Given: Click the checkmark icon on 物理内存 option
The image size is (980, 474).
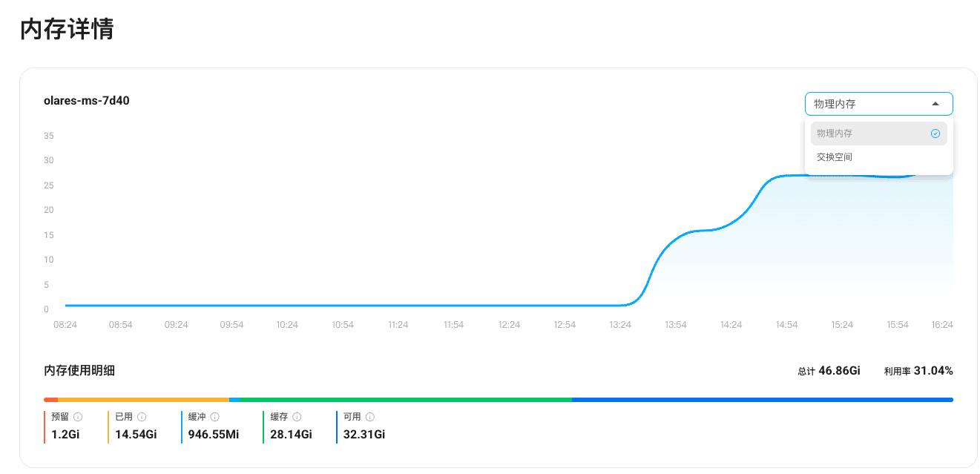Looking at the screenshot, I should coord(935,134).
